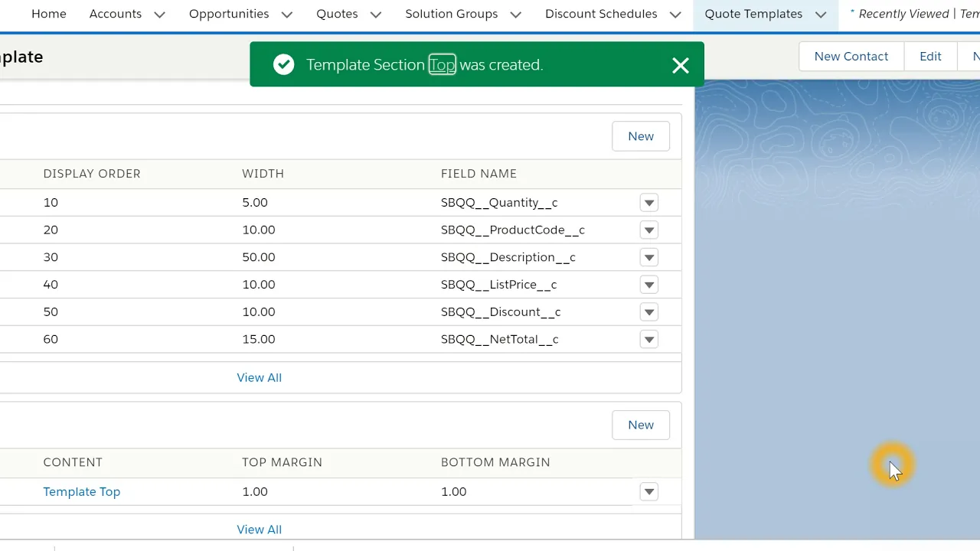980x551 pixels.
Task: Select the Quote Templates tab
Action: pos(753,14)
